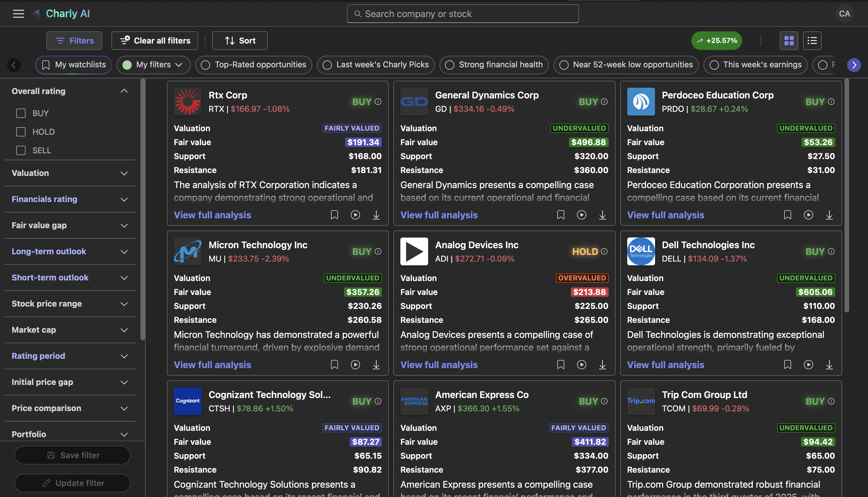Select the This week's earnings filter chip
Screen dimensions: 868x497
point(755,64)
